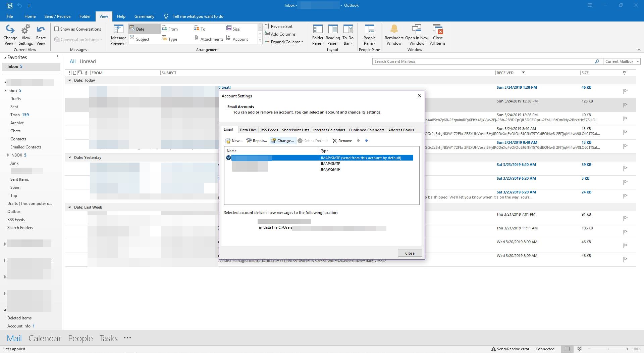Click Close All Items
Image resolution: width=644 pixels, height=353 pixels.
[438, 35]
